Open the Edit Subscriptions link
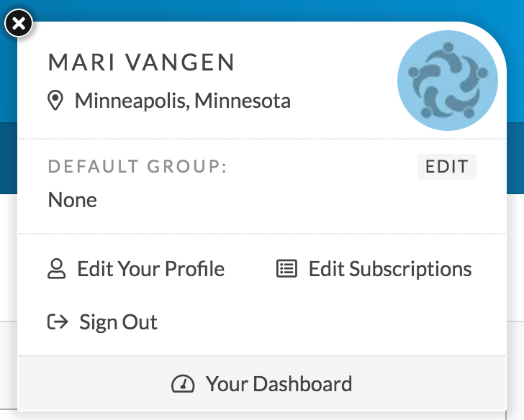Screen dimensions: 524x420 [389, 270]
